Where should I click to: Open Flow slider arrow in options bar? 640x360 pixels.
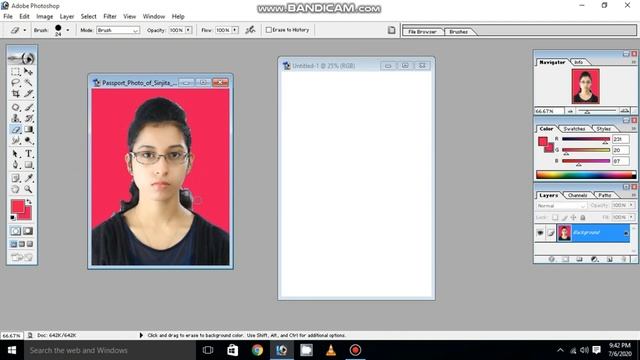pyautogui.click(x=235, y=30)
